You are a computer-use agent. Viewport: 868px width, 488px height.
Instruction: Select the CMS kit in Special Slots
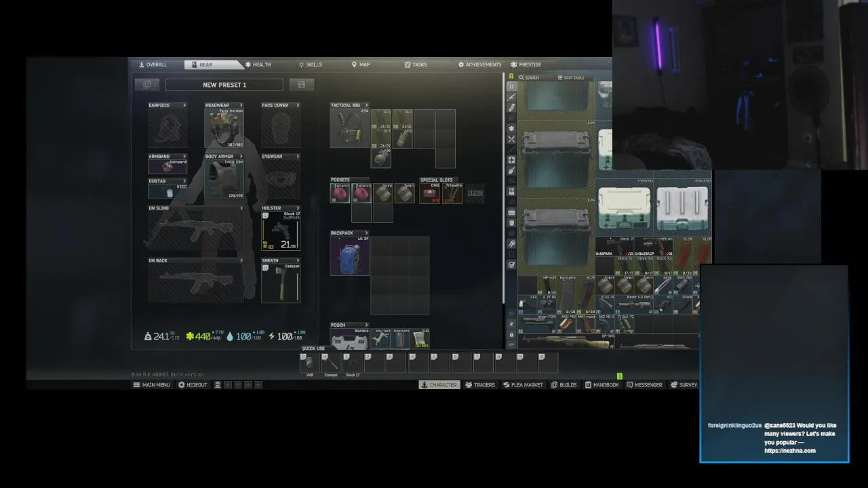click(x=430, y=193)
